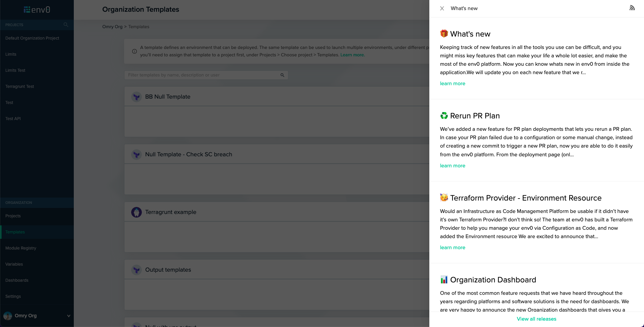Viewport: 644px width, 327px height.
Task: Click Omry Org in the breadcrumb
Action: tap(112, 27)
